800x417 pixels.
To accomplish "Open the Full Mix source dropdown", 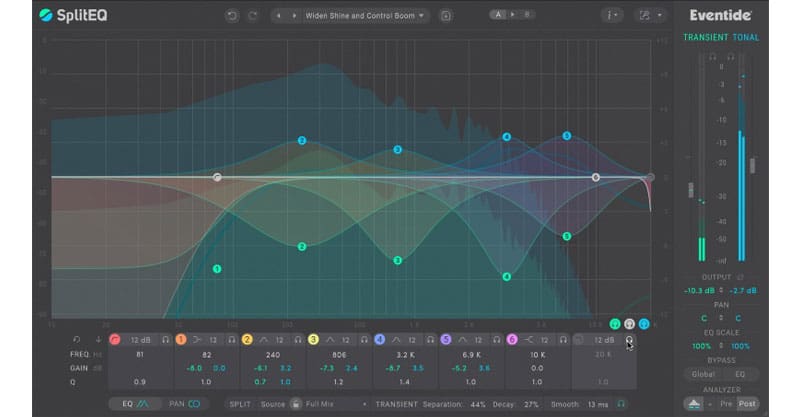I will point(337,404).
